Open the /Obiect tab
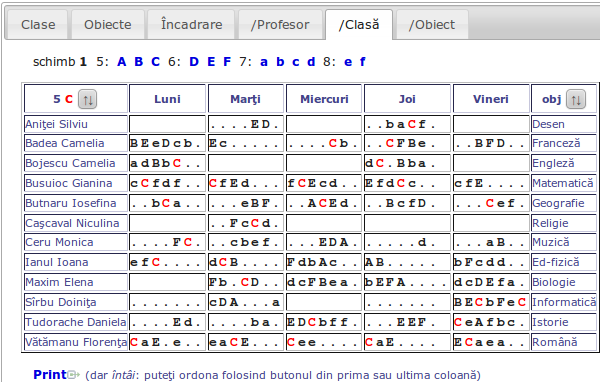Viewport: 600px width, 382px height. pos(432,25)
